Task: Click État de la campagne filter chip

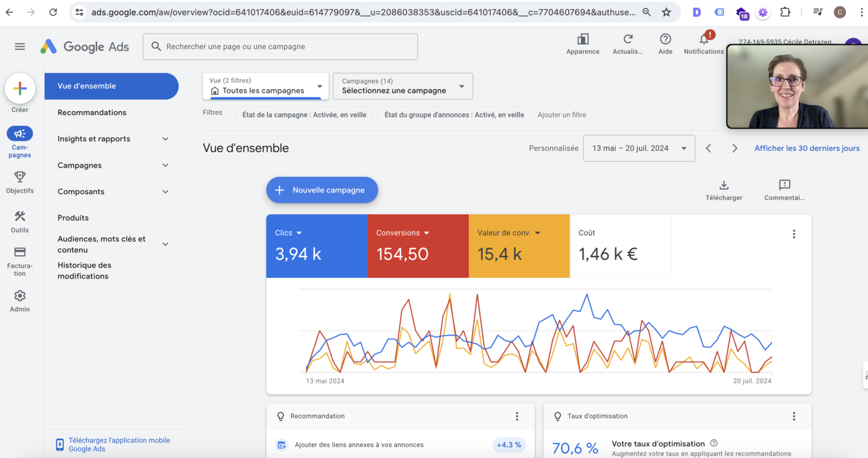Action: (x=304, y=115)
